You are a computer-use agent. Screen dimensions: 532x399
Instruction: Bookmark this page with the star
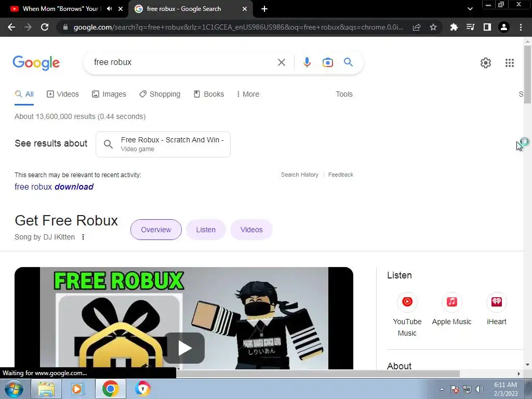pos(433,27)
